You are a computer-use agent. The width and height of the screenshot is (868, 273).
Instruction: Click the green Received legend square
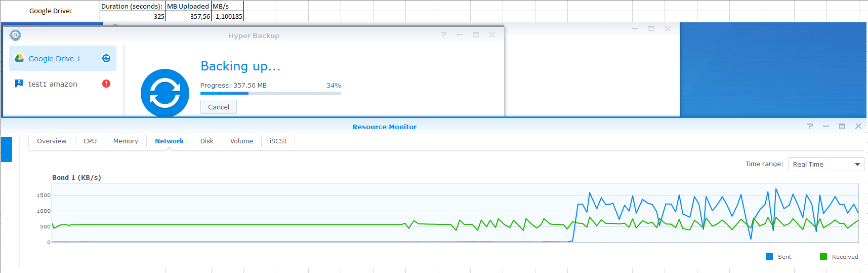coord(823,256)
